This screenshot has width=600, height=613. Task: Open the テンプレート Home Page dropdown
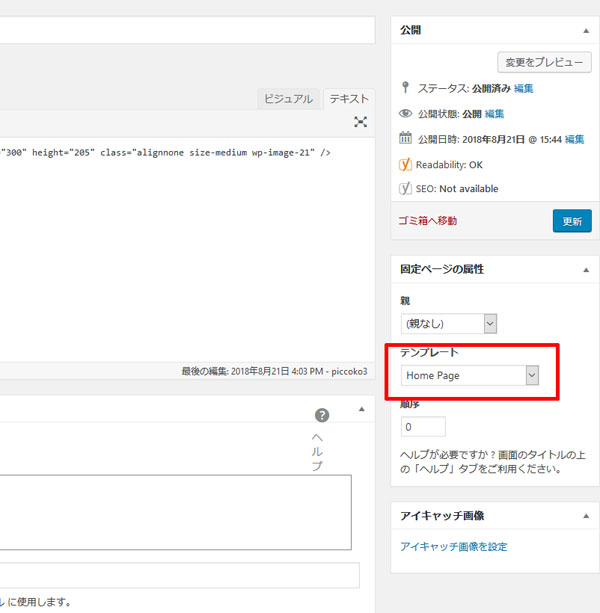(470, 375)
